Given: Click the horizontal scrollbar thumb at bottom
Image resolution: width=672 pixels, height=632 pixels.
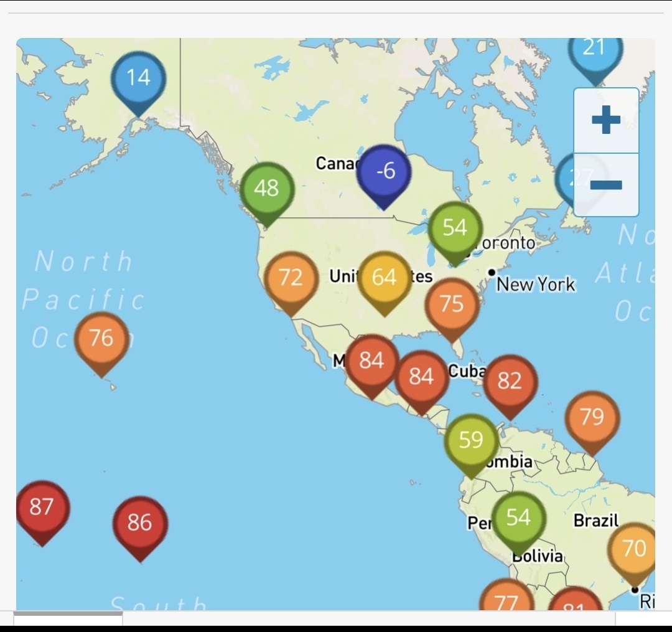Looking at the screenshot, I should pyautogui.click(x=68, y=614).
